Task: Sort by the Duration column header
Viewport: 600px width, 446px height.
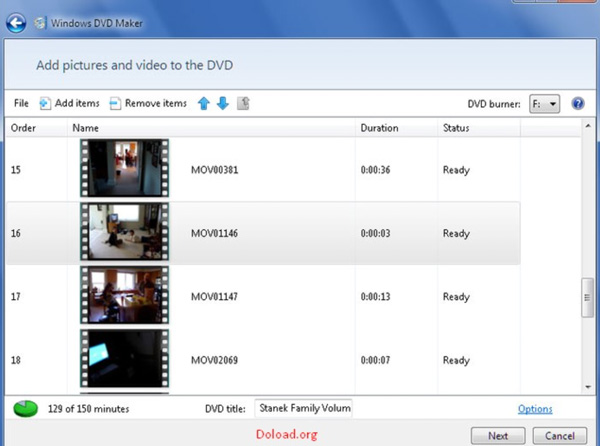Action: point(396,128)
